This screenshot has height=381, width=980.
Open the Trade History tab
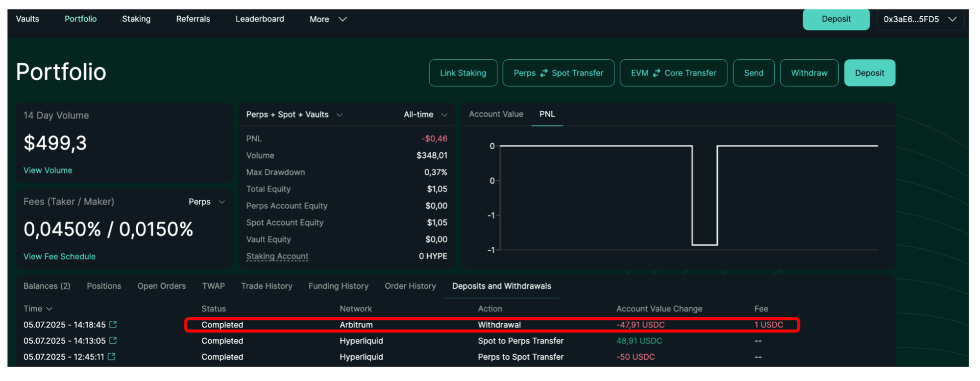(x=267, y=286)
